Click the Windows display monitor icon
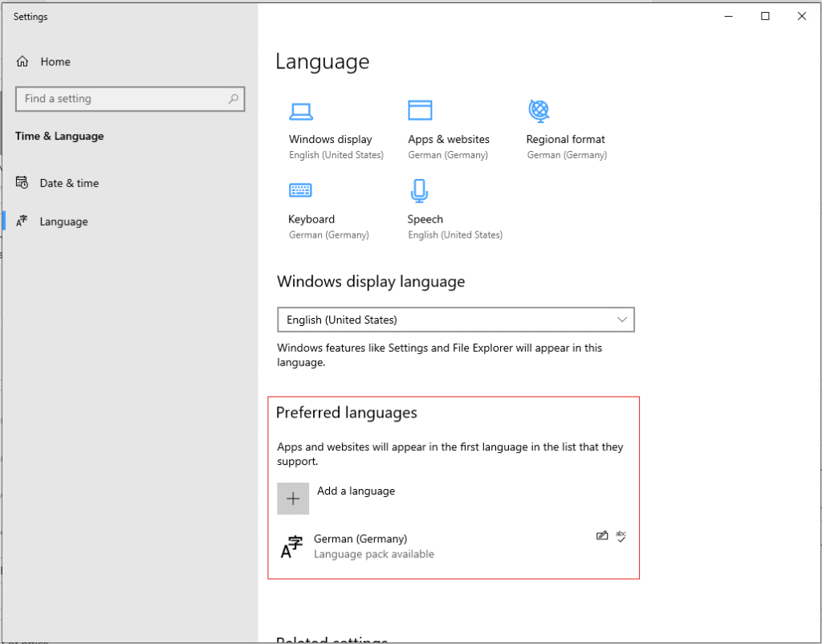This screenshot has width=822, height=644. point(301,111)
